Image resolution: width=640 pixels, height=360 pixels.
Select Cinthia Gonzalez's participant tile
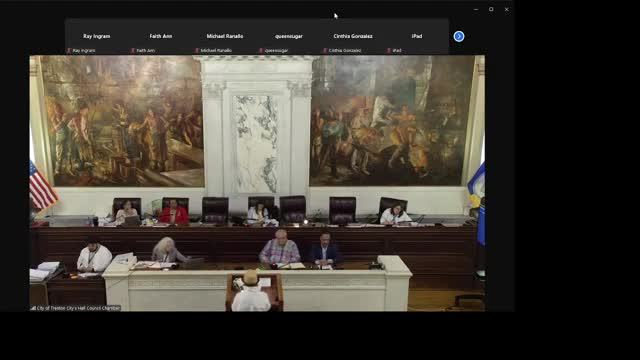coord(353,36)
